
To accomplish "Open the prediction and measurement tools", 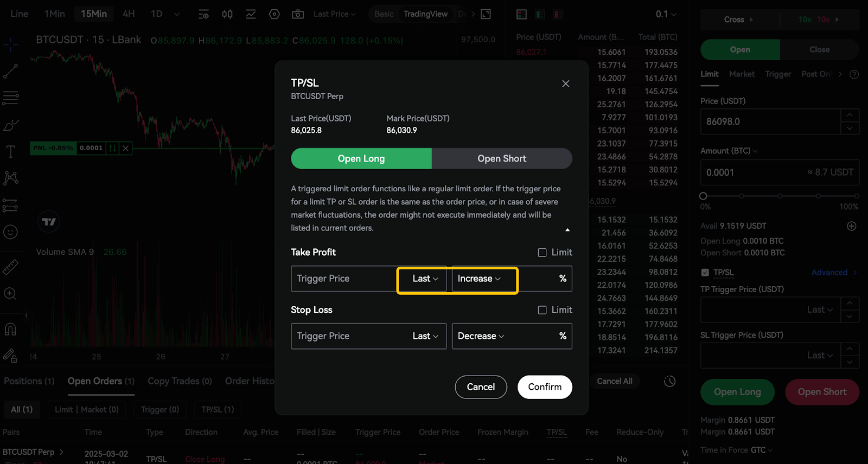I will pos(11,205).
